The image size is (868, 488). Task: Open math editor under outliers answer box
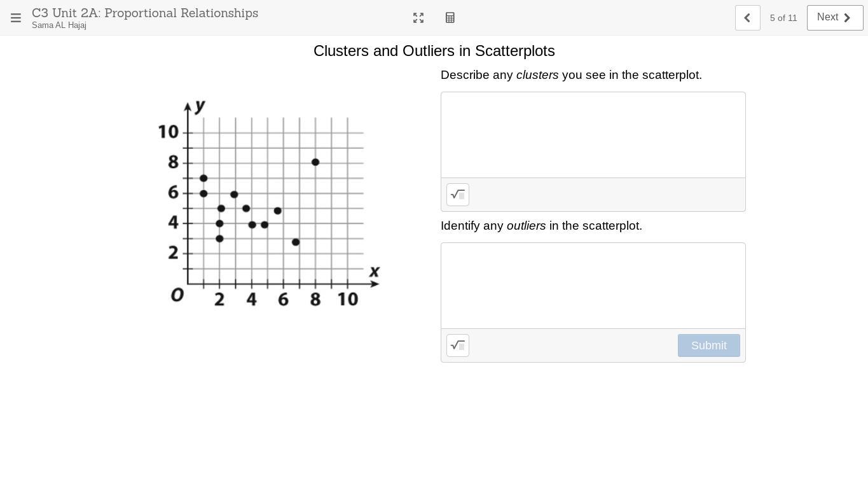458,345
